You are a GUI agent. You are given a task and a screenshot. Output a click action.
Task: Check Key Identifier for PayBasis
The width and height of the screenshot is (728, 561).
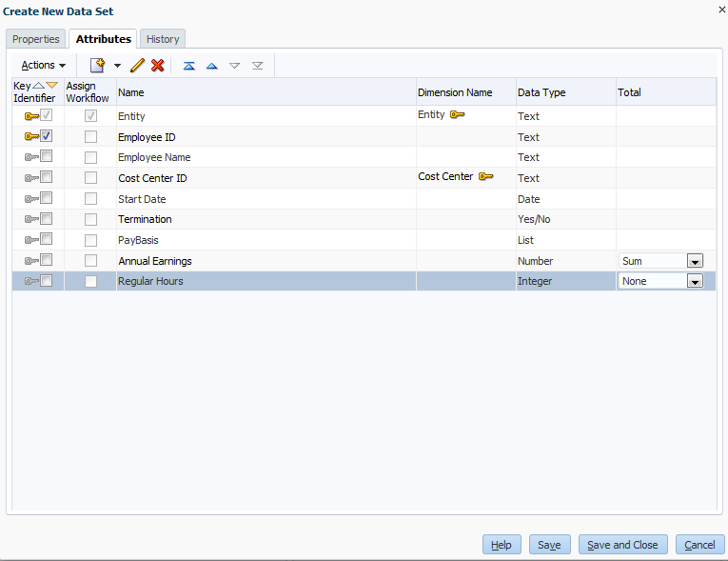point(46,239)
